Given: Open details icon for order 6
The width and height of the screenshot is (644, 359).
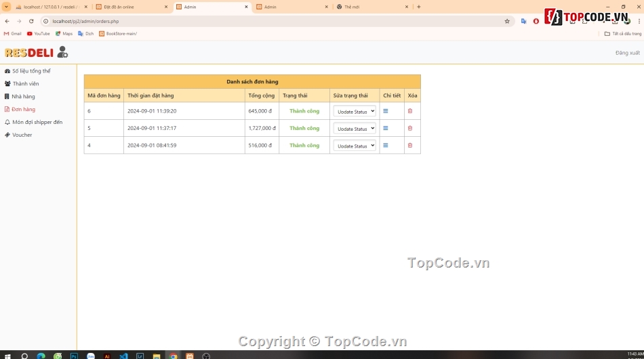Looking at the screenshot, I should [x=386, y=111].
